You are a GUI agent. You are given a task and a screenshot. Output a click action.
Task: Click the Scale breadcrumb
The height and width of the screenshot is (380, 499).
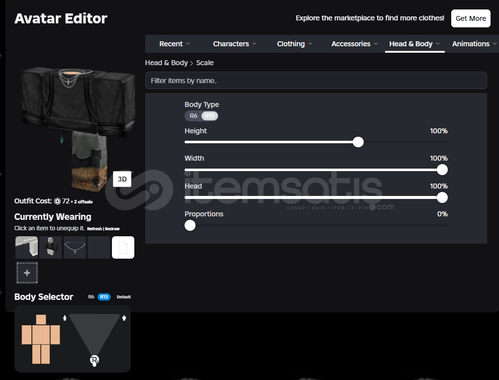tap(205, 63)
